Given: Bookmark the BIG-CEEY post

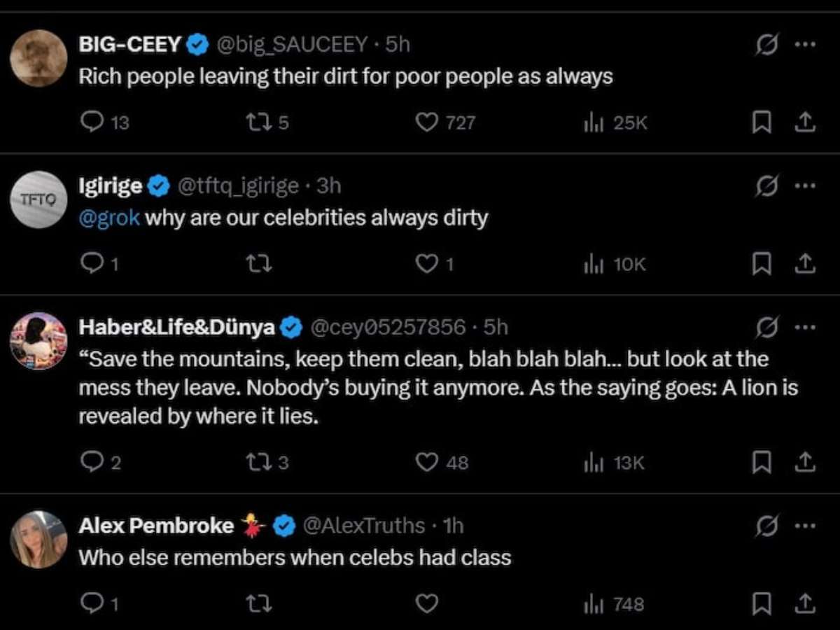Looking at the screenshot, I should (x=761, y=123).
